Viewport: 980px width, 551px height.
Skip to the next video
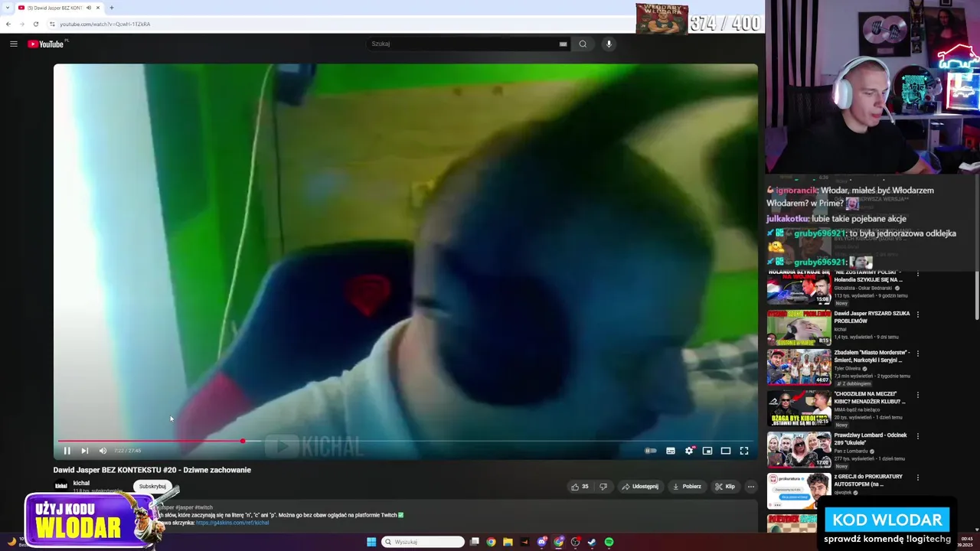84,451
